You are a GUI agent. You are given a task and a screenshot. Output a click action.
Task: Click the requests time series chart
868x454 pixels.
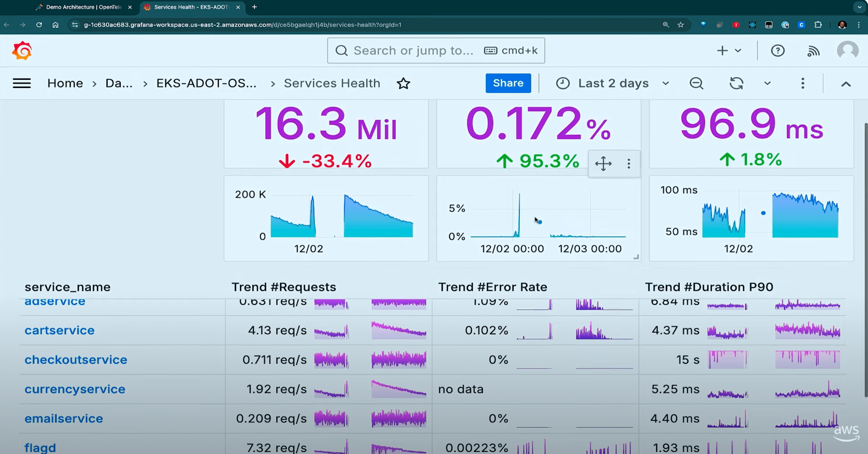(x=326, y=218)
